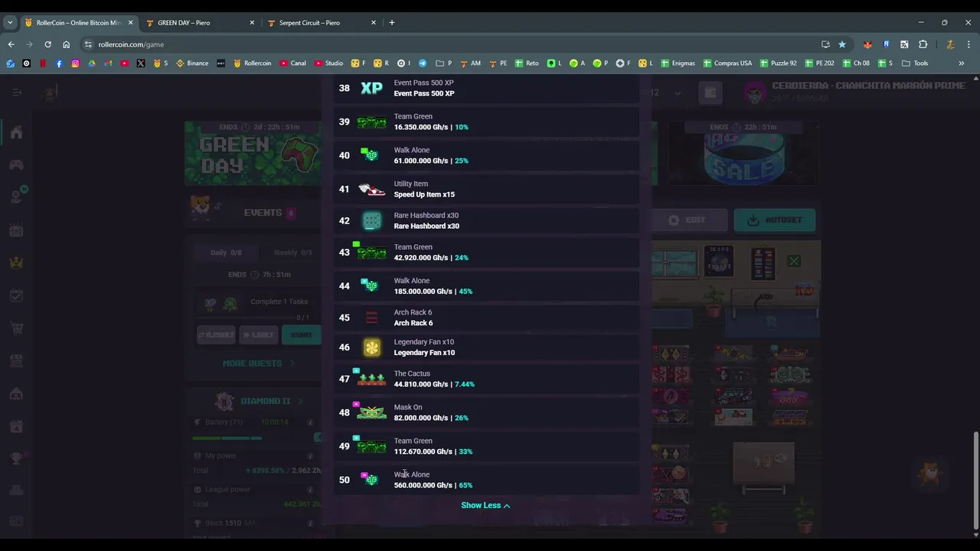Open the Extensions puzzle-piece menu

click(923, 44)
